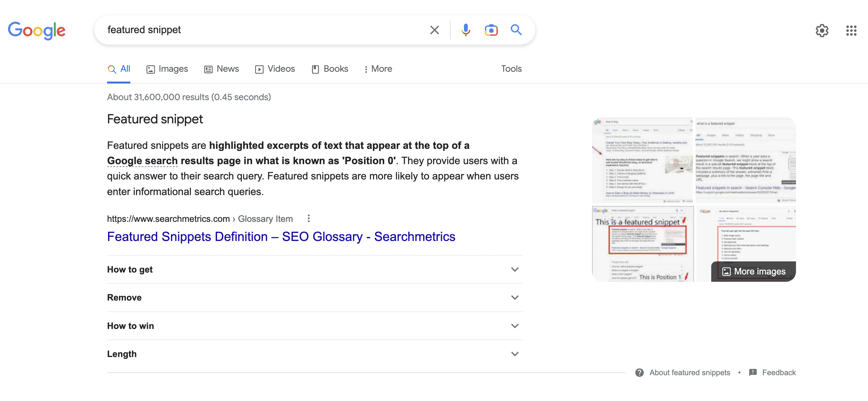This screenshot has width=868, height=401.
Task: Click the Google logo
Action: pos(37,30)
